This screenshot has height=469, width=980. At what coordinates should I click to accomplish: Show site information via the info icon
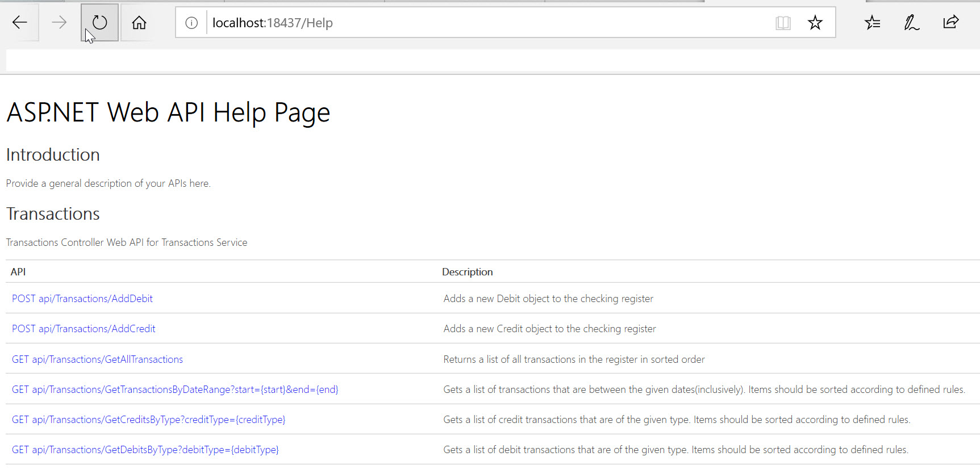pyautogui.click(x=192, y=23)
